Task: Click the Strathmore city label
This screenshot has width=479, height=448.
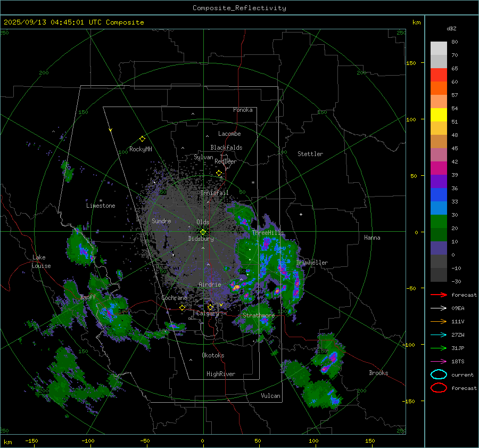Action: [259, 315]
